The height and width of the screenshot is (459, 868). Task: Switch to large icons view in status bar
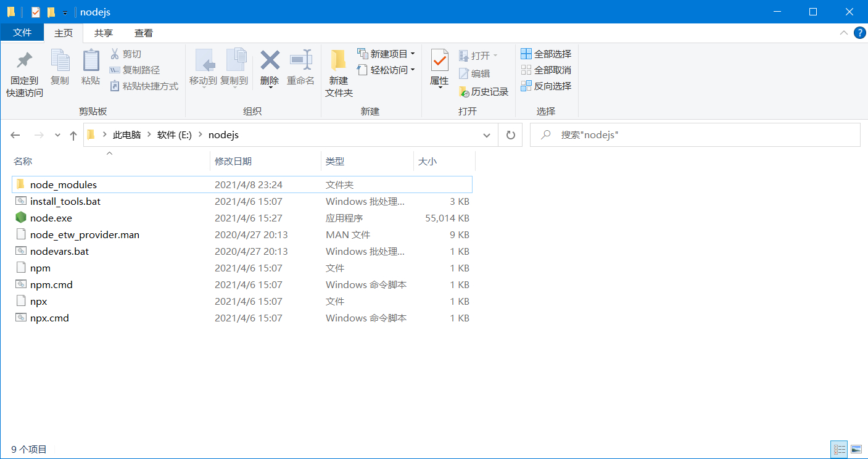click(x=856, y=449)
